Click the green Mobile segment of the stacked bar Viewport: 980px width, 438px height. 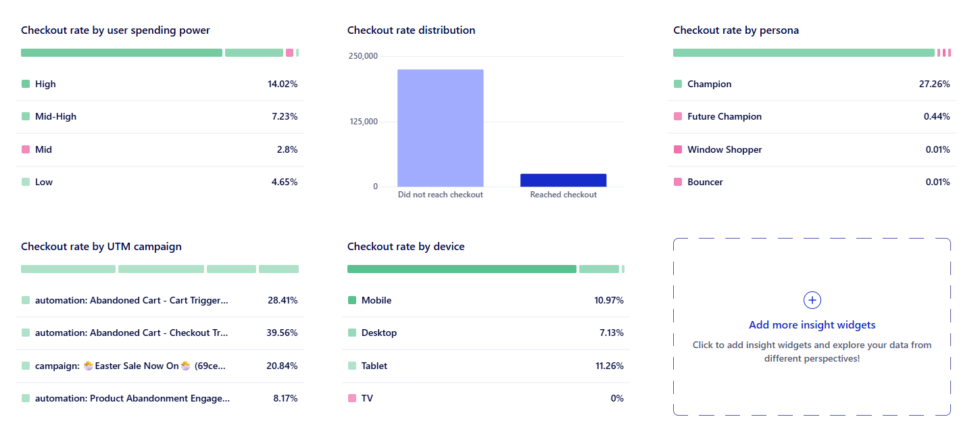(462, 268)
